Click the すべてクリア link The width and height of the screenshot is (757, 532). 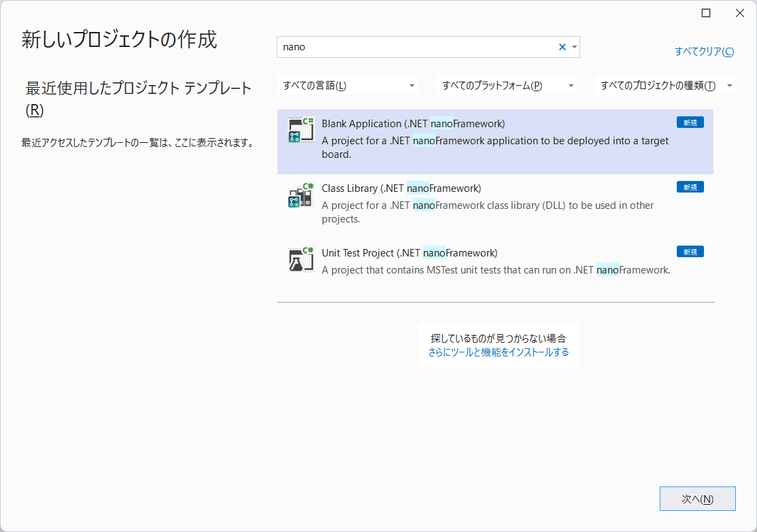[705, 51]
